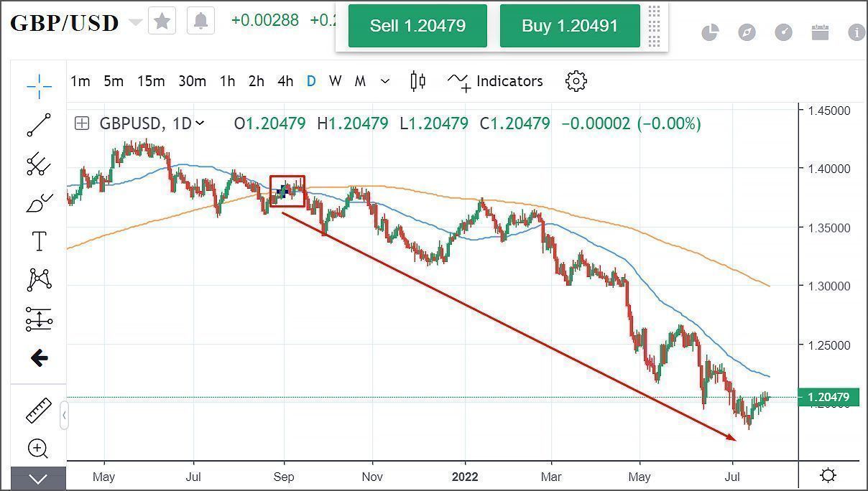Expand the bottom panel chevron
868x491 pixels.
click(x=39, y=479)
